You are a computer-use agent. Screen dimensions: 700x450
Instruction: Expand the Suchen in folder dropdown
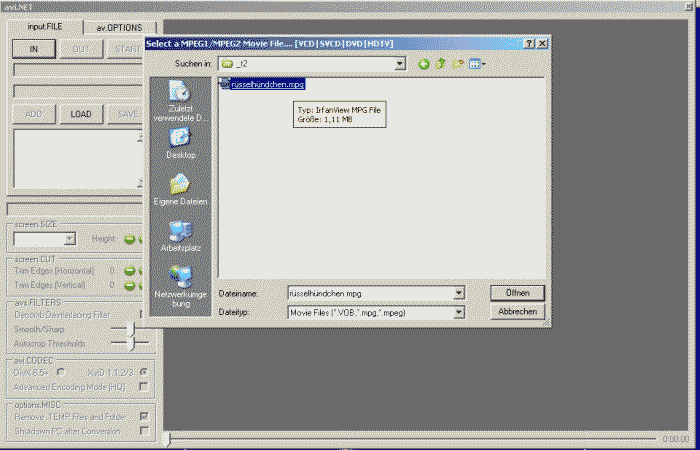click(x=399, y=64)
